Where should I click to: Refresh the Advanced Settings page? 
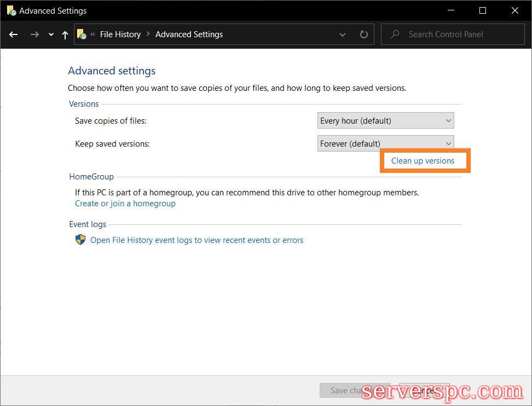(x=363, y=34)
